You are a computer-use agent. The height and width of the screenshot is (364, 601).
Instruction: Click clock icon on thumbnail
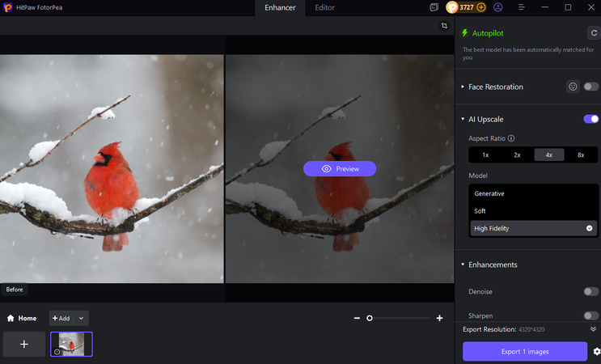click(57, 352)
